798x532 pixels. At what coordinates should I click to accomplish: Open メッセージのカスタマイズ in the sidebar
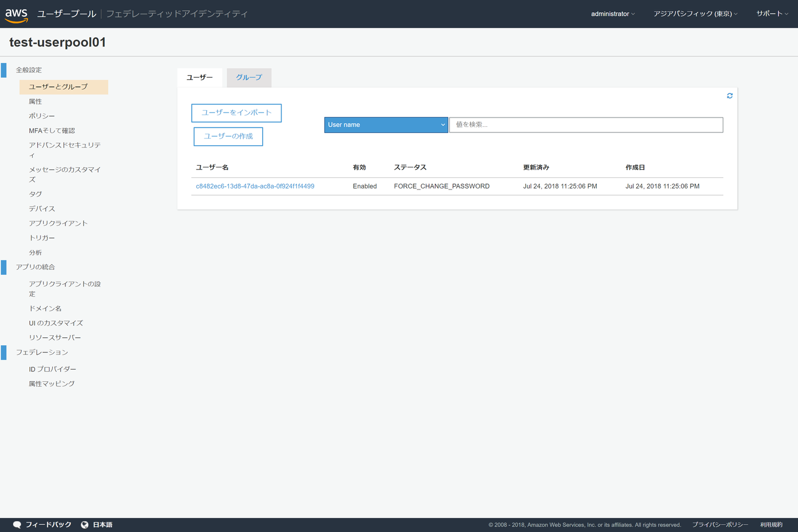(x=65, y=175)
